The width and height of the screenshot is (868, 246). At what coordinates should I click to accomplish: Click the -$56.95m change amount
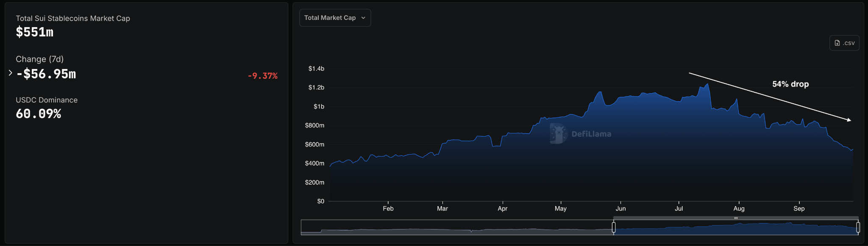(46, 74)
